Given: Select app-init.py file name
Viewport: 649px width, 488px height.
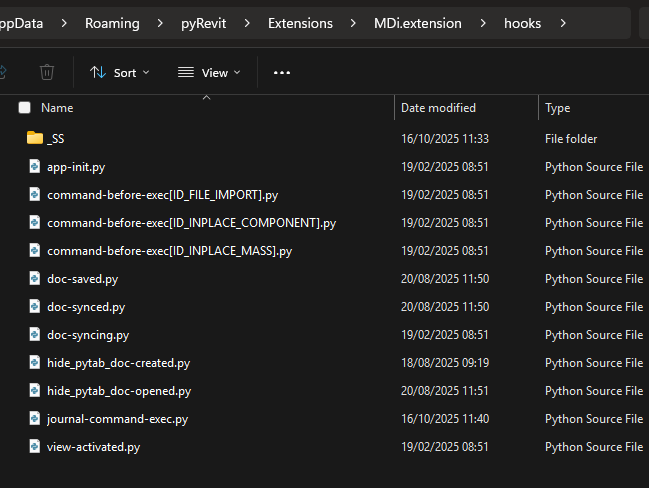Looking at the screenshot, I should point(76,167).
